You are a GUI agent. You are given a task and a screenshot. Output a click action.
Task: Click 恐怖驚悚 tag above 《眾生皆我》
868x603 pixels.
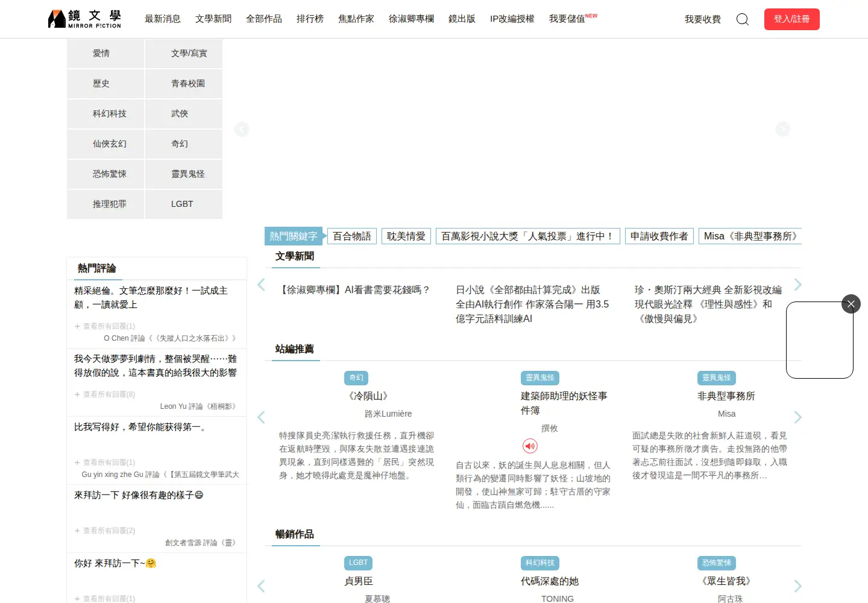pos(716,563)
